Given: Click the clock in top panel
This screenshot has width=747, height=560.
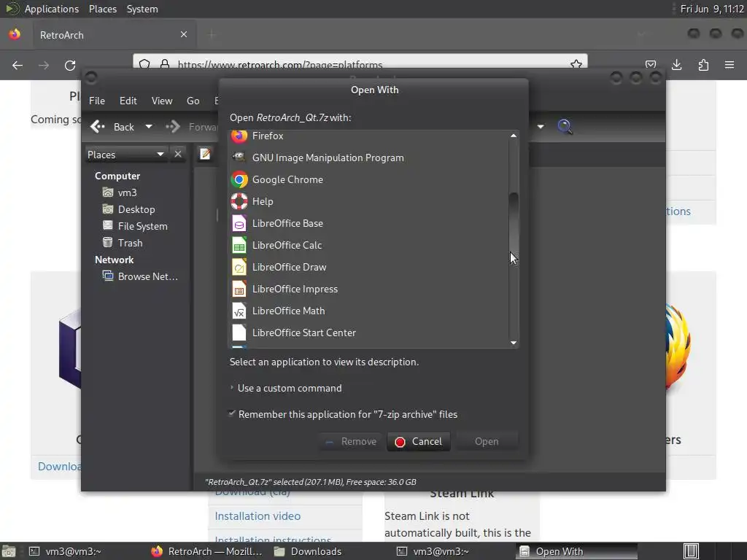Looking at the screenshot, I should [712, 9].
